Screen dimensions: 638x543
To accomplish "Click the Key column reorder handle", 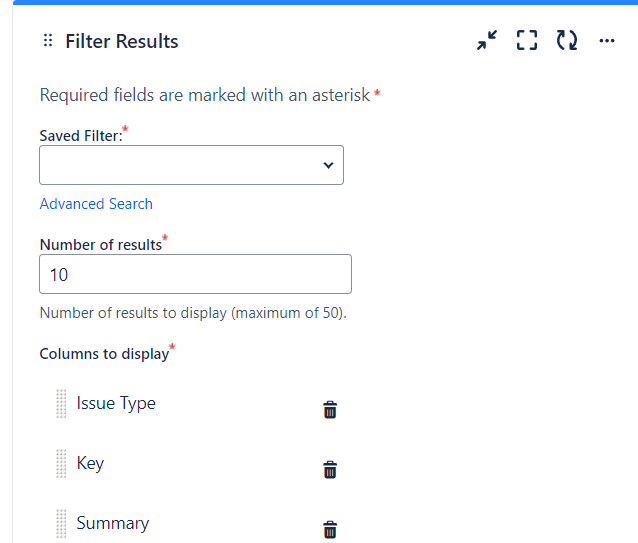I will click(x=61, y=464).
